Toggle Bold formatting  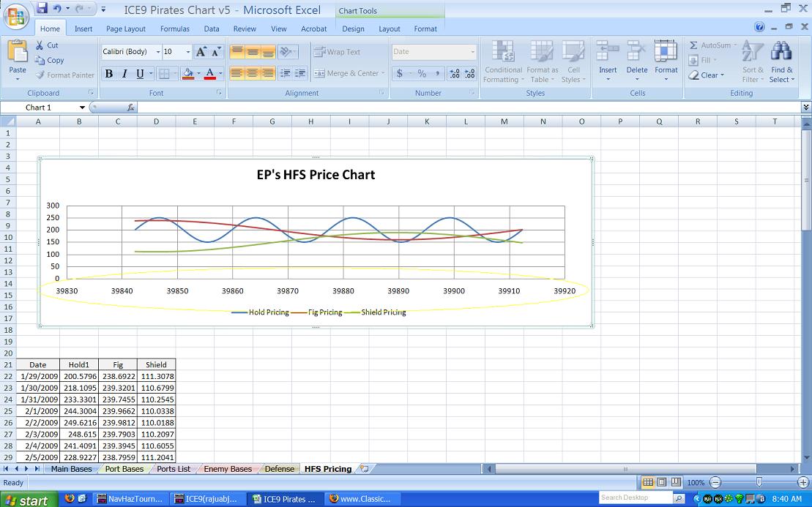(x=109, y=73)
